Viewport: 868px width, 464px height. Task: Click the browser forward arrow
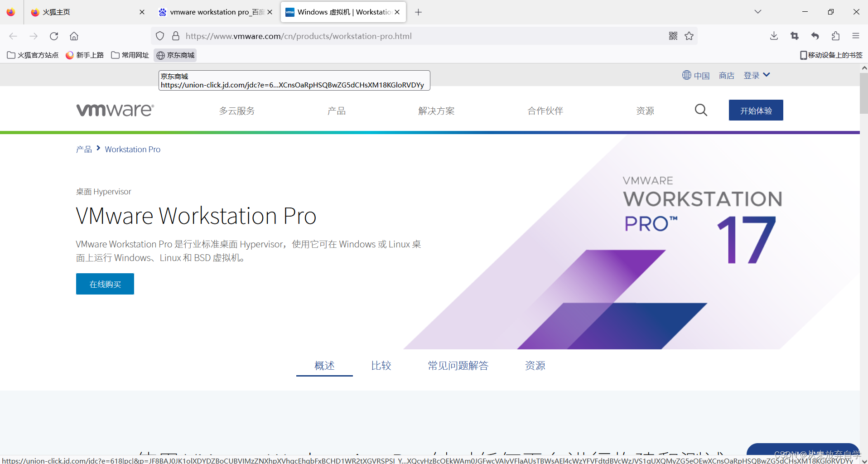(x=34, y=36)
